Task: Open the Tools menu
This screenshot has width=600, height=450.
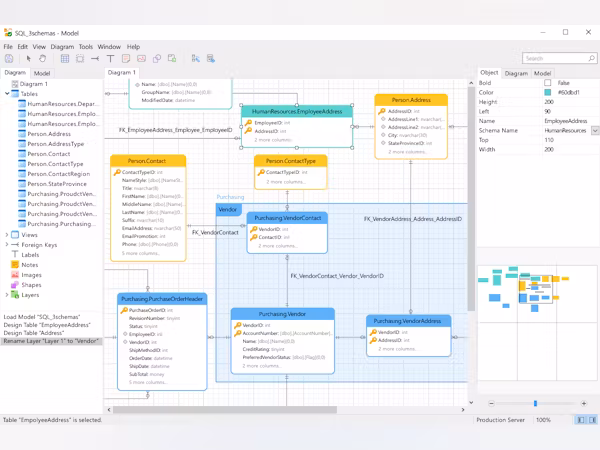Action: tap(86, 47)
